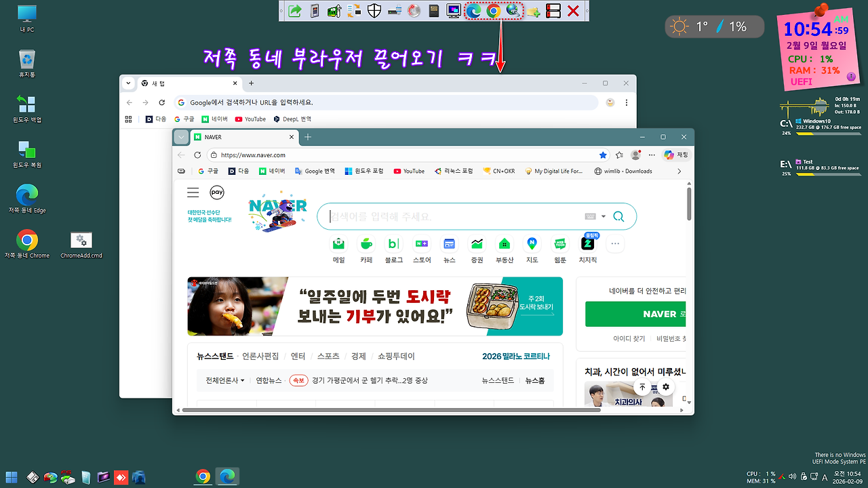This screenshot has height=488, width=868.
Task: Click the white shield icon in launcher bar
Action: click(x=374, y=11)
